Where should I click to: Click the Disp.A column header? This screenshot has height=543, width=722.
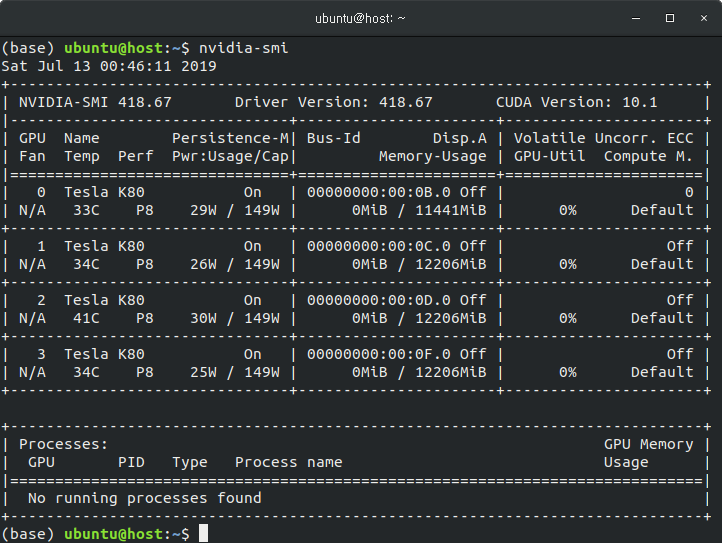460,138
